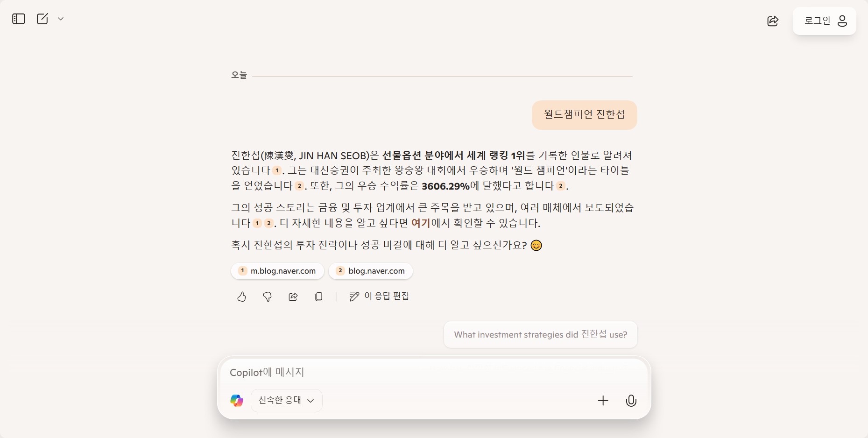Viewport: 868px width, 438px height.
Task: Like the response with thumbs up
Action: (241, 297)
